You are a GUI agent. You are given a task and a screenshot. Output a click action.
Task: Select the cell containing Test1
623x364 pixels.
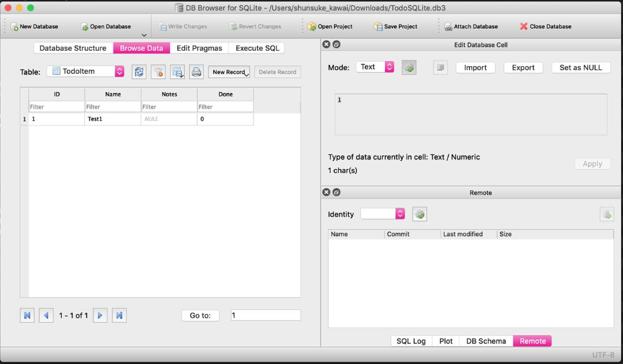click(x=113, y=119)
